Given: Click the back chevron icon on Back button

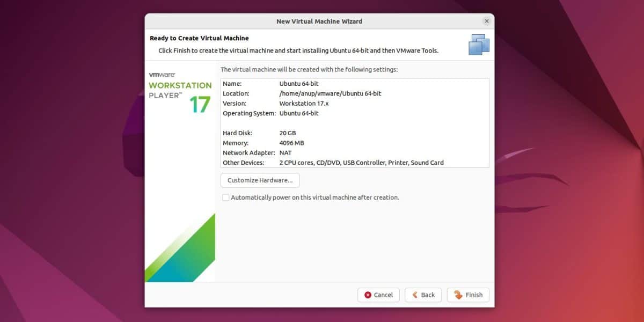Looking at the screenshot, I should click(x=415, y=295).
